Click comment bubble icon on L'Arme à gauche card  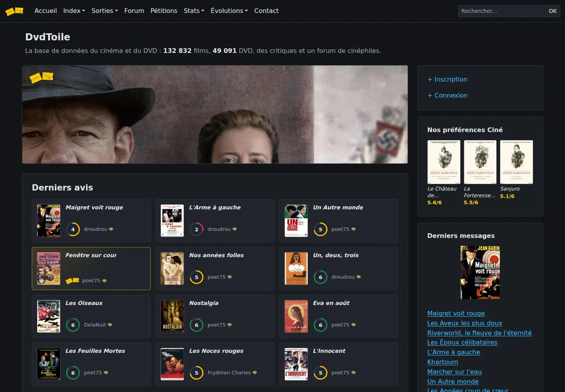235,229
